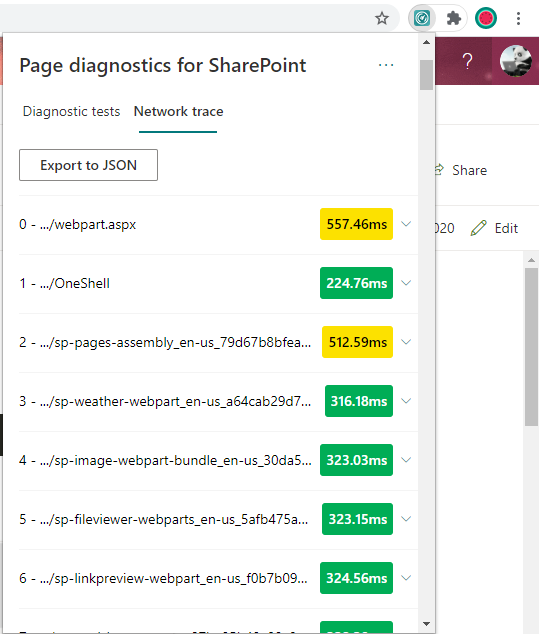Click the panel scrollbar down arrow
Screen dimensions: 539x634
426,624
